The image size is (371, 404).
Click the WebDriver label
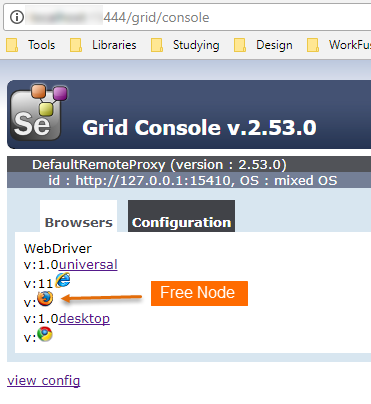(x=58, y=248)
